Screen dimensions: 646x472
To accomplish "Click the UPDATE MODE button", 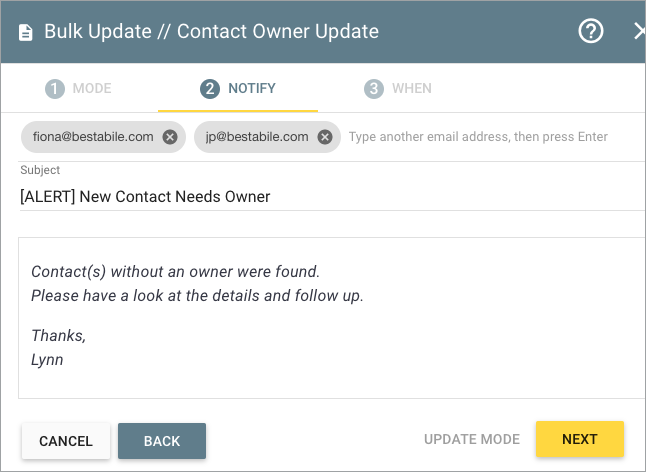I will pyautogui.click(x=472, y=440).
